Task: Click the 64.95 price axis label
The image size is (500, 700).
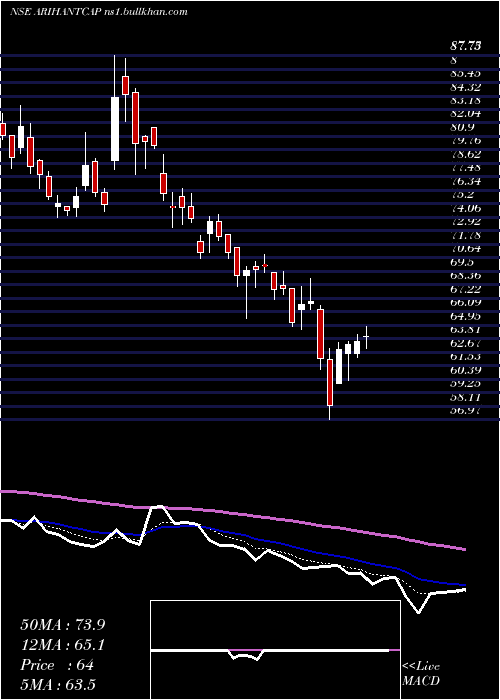Action: click(x=465, y=316)
